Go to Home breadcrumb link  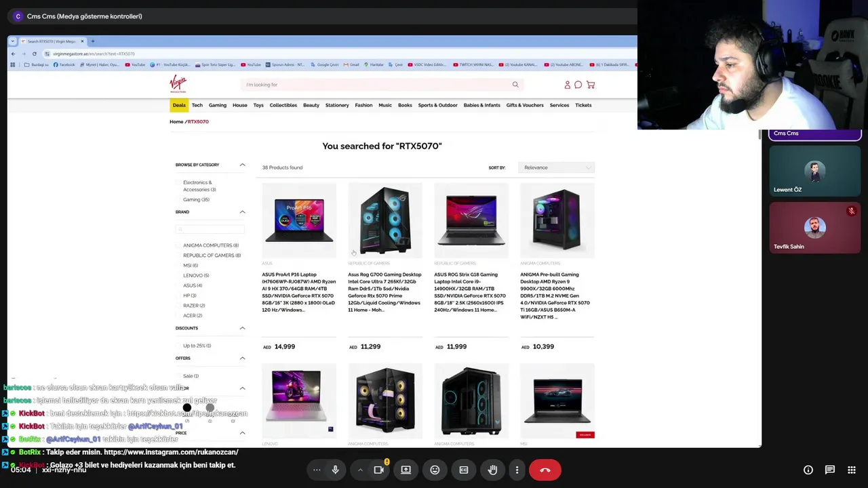[176, 121]
